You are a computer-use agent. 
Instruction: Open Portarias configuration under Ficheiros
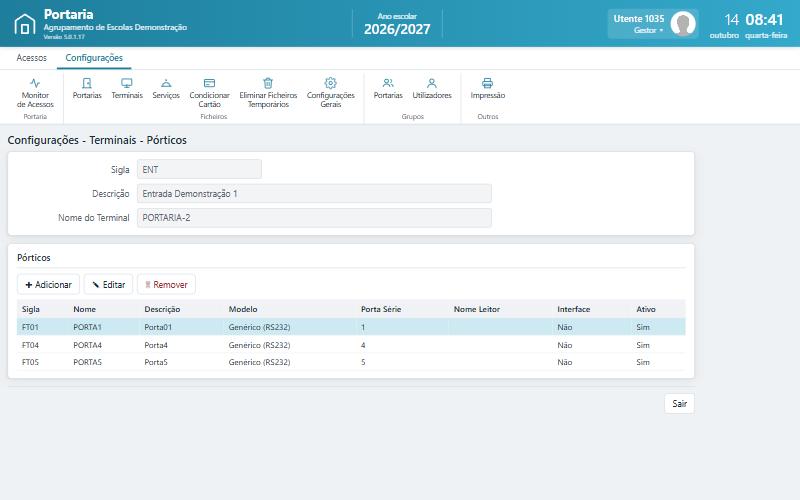[x=87, y=88]
